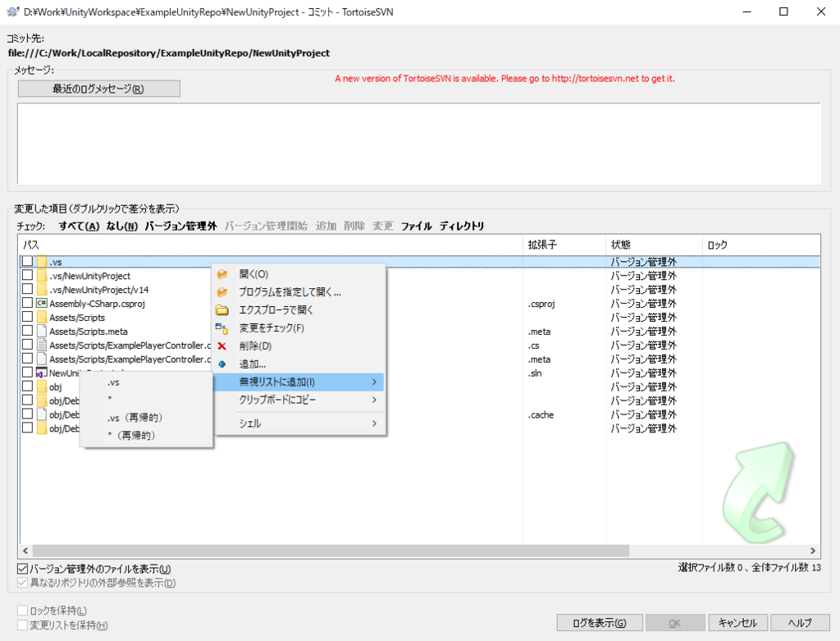Select Open in Explorer menu entry
Image resolution: width=840 pixels, height=641 pixels.
[x=299, y=310]
